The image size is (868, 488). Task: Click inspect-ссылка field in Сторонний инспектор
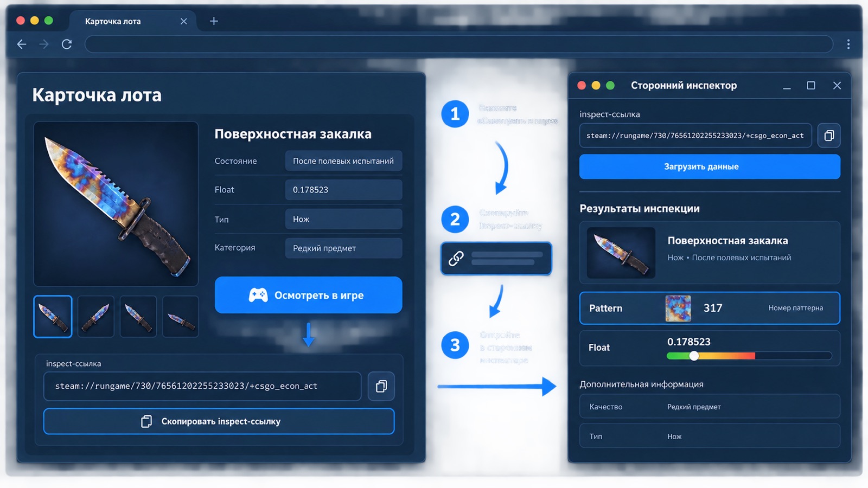[695, 136]
